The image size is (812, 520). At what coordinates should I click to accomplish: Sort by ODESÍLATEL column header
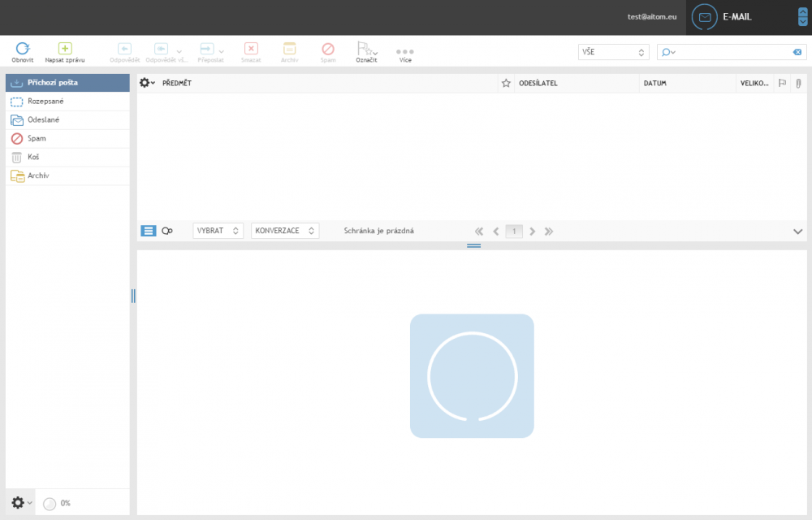[x=538, y=83]
